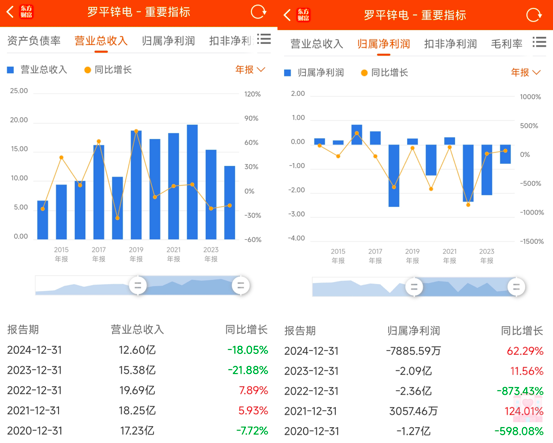Switch to 营业总收入 tab in right panel
Screen dimensions: 553x443
[x=316, y=44]
